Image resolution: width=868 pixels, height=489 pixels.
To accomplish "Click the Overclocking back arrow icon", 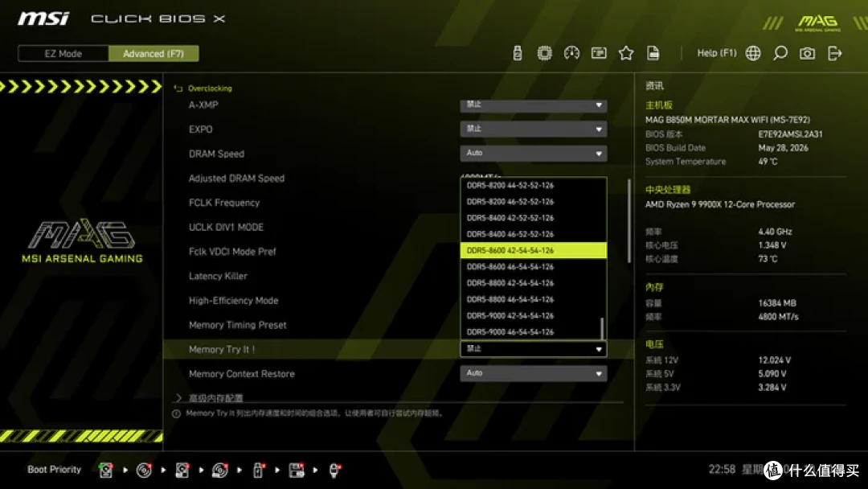I will (x=178, y=88).
